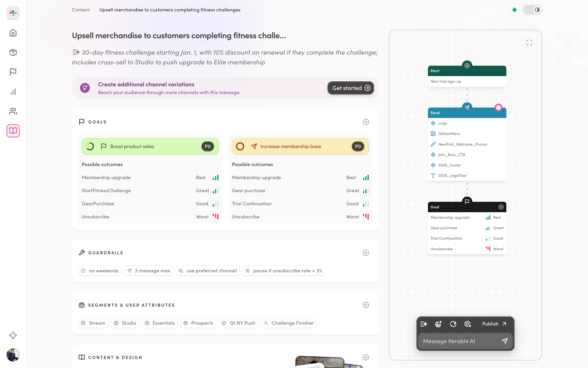Select the pause if unsubscribe rate chip
This screenshot has height=368, width=588.
[x=284, y=271]
